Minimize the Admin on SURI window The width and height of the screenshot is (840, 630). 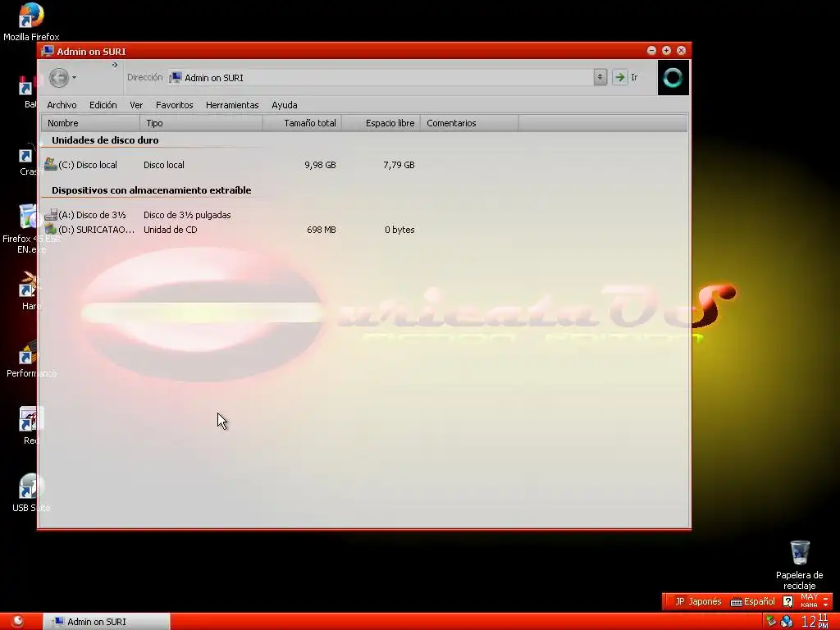(651, 50)
